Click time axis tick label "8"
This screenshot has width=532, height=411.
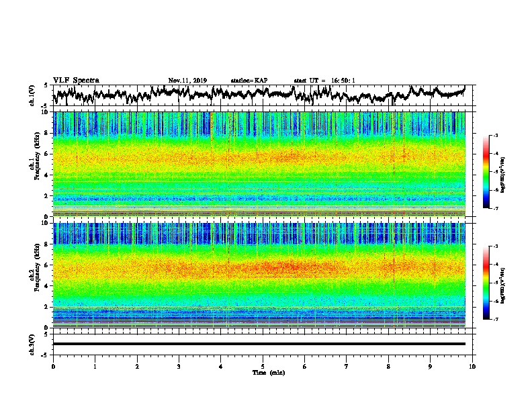pyautogui.click(x=388, y=367)
